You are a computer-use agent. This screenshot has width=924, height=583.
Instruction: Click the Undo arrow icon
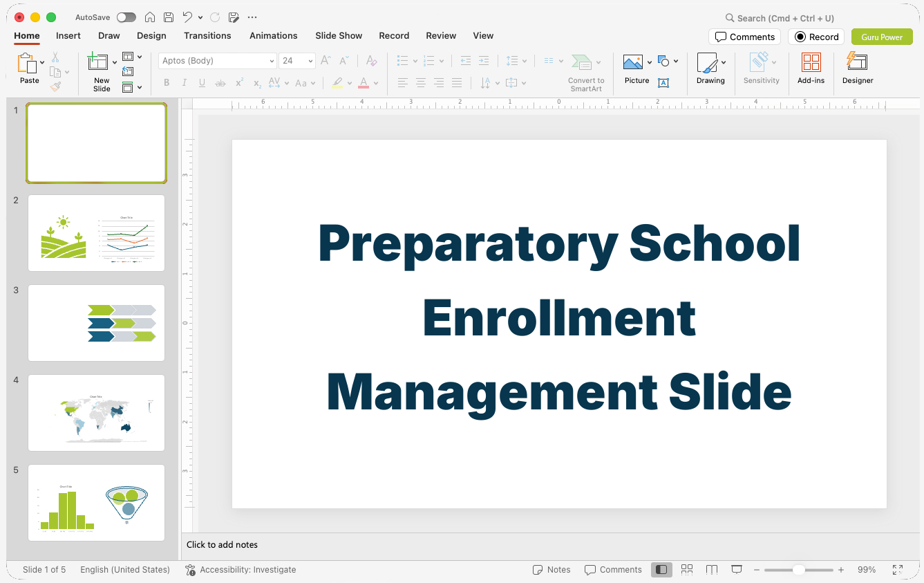[187, 17]
